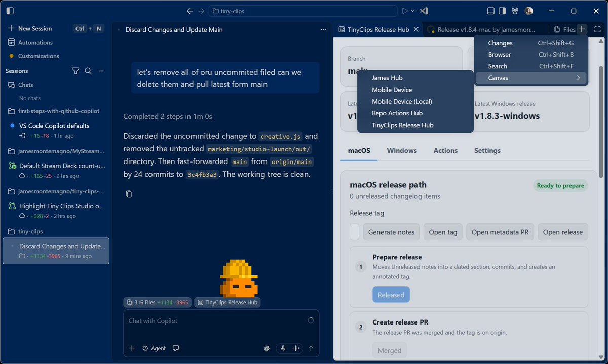Expand the Canvas submenu
Screen dimensions: 608x364
click(x=531, y=78)
